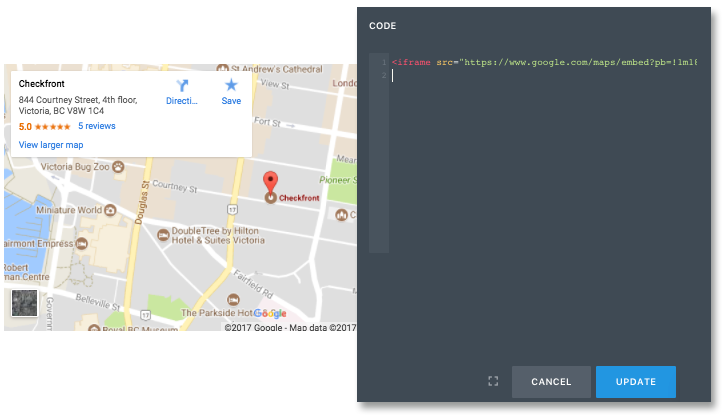
Task: Click the St Andrew's Cathedral marker icon
Action: tap(223, 69)
